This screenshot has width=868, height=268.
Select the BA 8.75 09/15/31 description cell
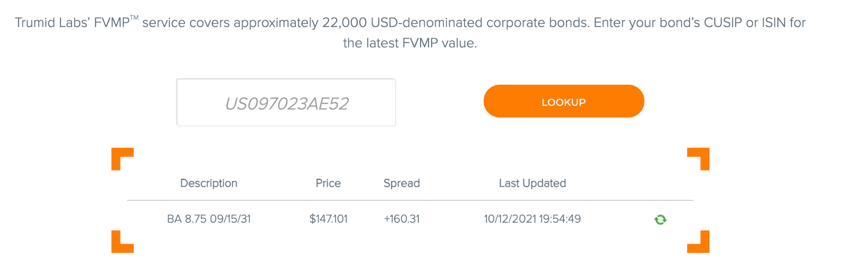pyautogui.click(x=209, y=219)
